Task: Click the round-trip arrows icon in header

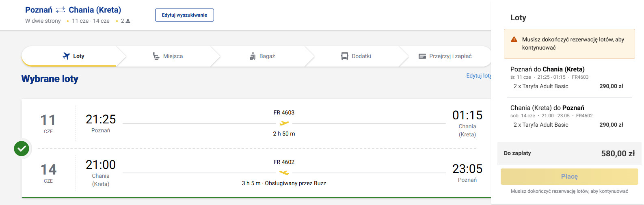Action: (x=61, y=10)
